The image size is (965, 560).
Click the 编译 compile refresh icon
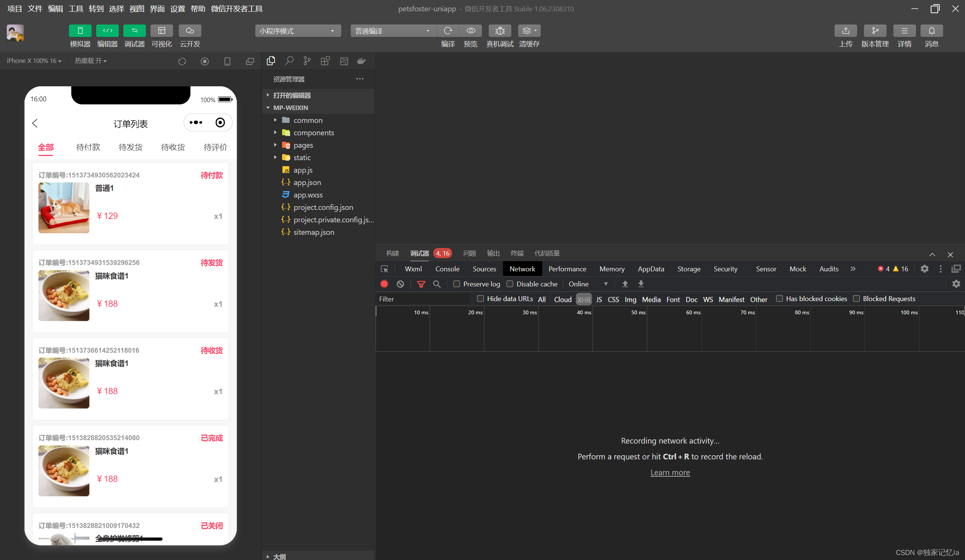[x=448, y=31]
